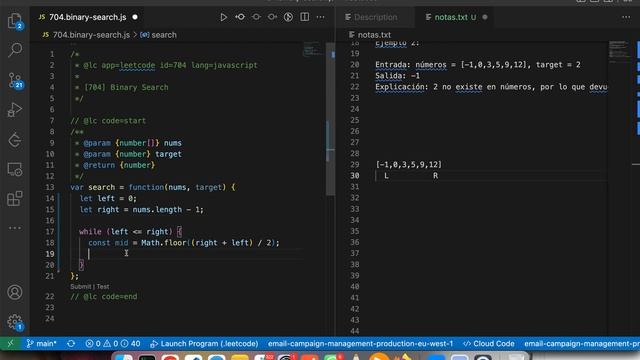Open the Run and Debug view
This screenshot has height=360, width=640.
(15, 110)
